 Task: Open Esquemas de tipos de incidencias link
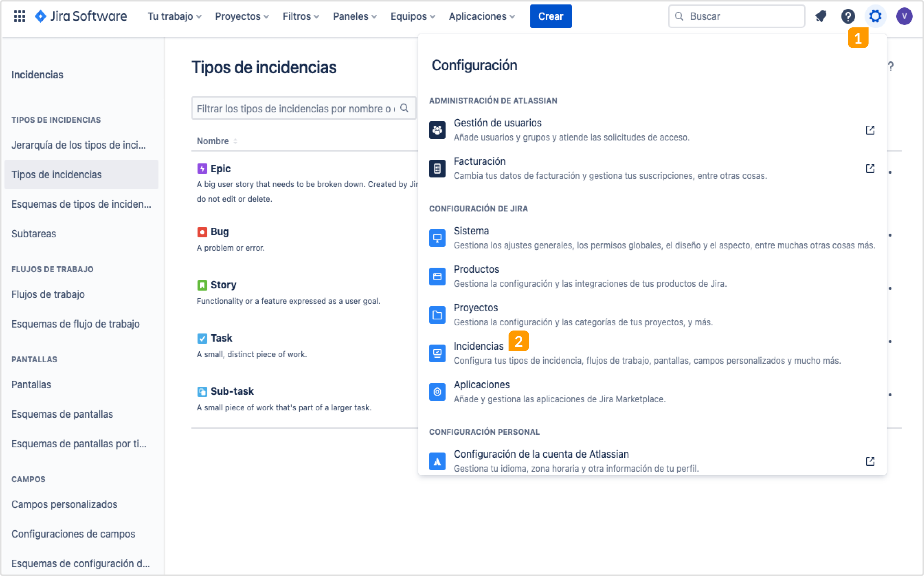[x=81, y=204]
